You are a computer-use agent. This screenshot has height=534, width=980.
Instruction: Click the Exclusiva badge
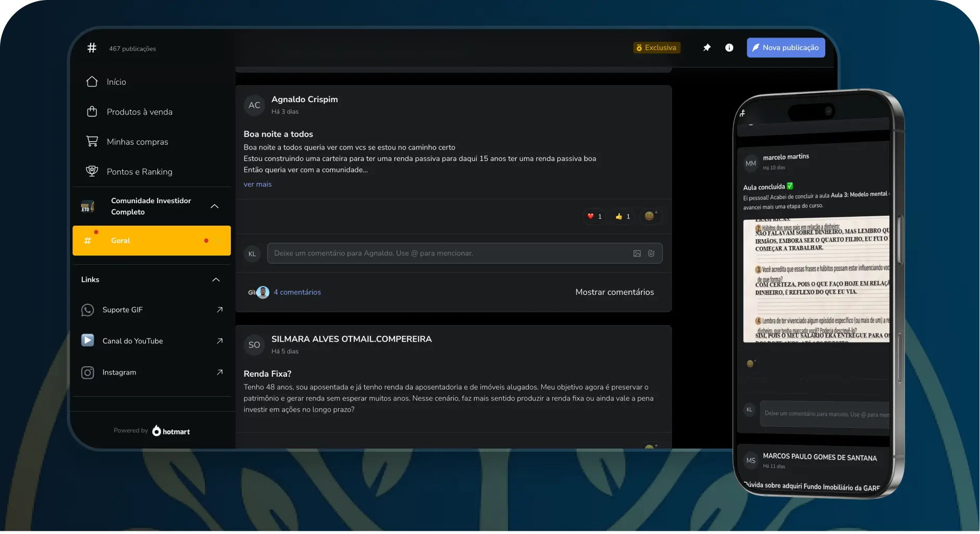click(x=656, y=47)
